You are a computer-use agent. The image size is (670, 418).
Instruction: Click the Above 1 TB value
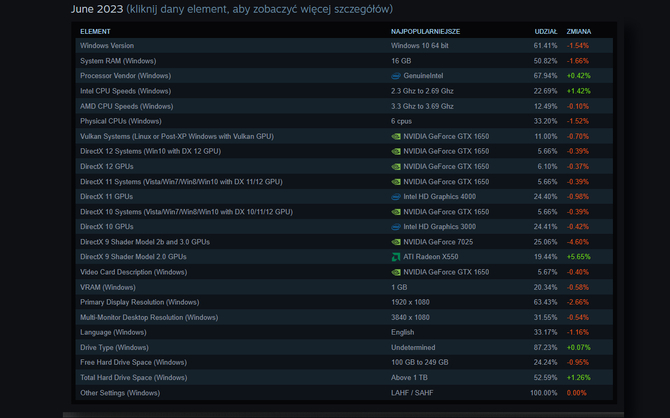(409, 377)
